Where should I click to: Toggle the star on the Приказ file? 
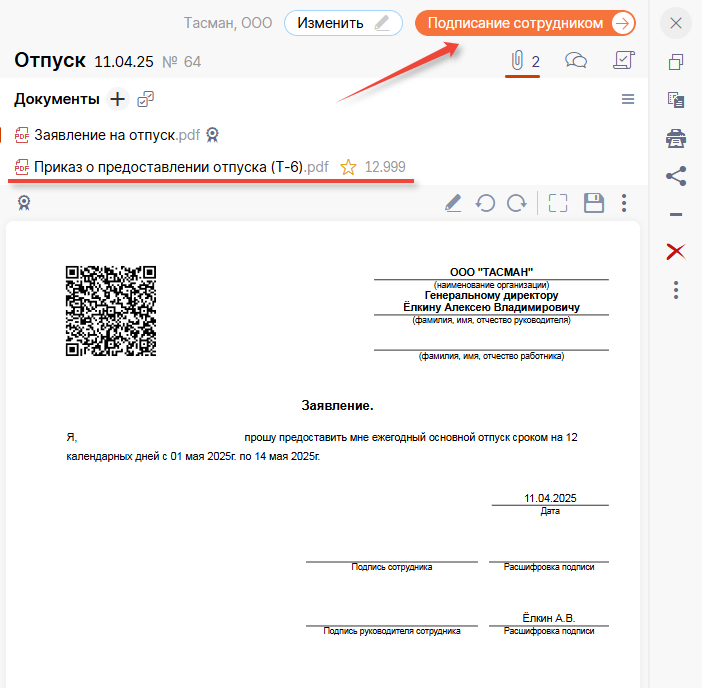click(x=348, y=167)
